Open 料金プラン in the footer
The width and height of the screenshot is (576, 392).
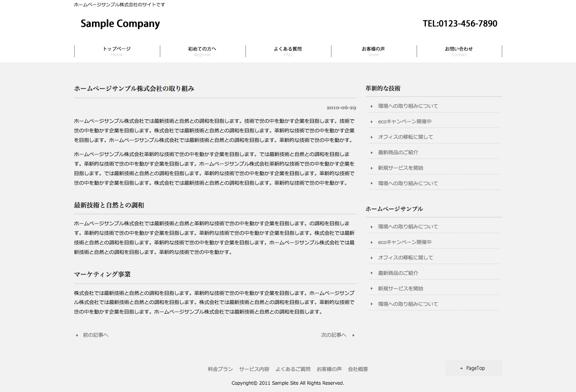pyautogui.click(x=220, y=369)
